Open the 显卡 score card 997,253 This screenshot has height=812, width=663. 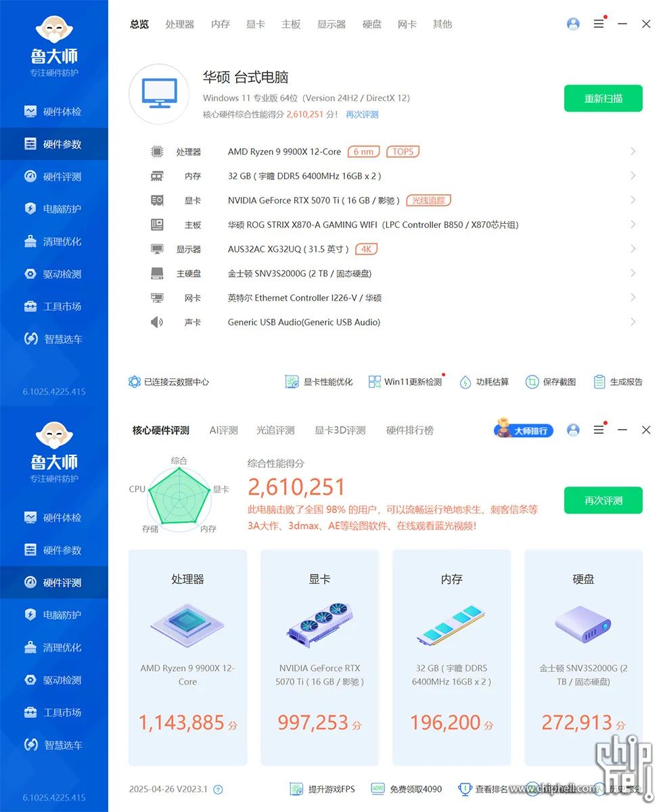click(319, 657)
